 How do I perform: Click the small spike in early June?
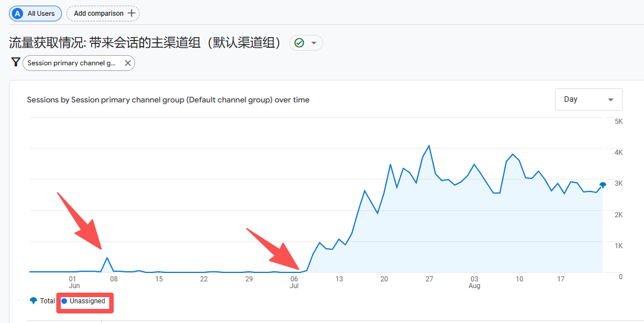point(107,258)
